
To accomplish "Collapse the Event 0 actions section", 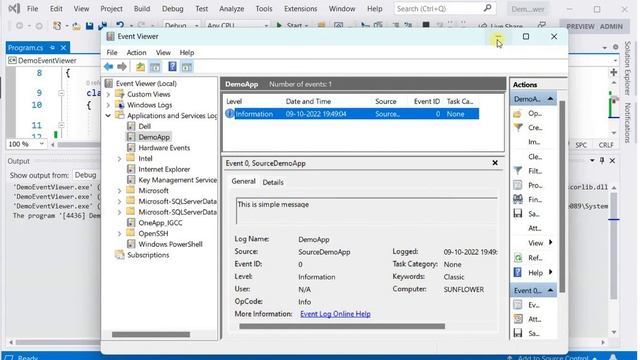I will (x=550, y=290).
